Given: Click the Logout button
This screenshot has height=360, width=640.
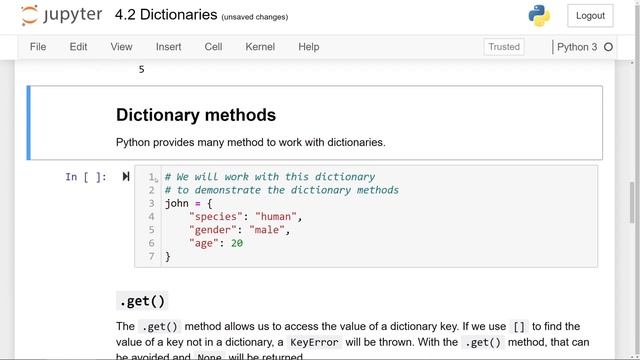Looking at the screenshot, I should click(x=590, y=16).
